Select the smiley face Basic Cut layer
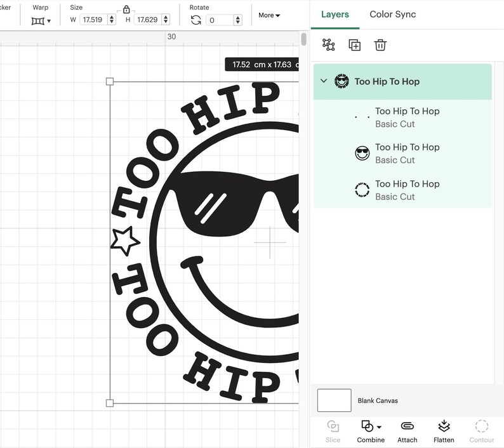504x448 pixels. coord(402,154)
